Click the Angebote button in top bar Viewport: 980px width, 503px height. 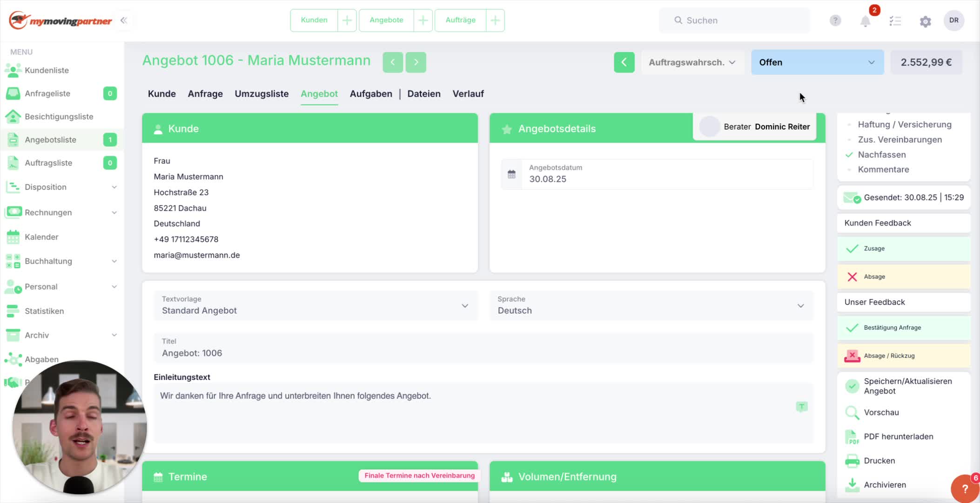386,20
